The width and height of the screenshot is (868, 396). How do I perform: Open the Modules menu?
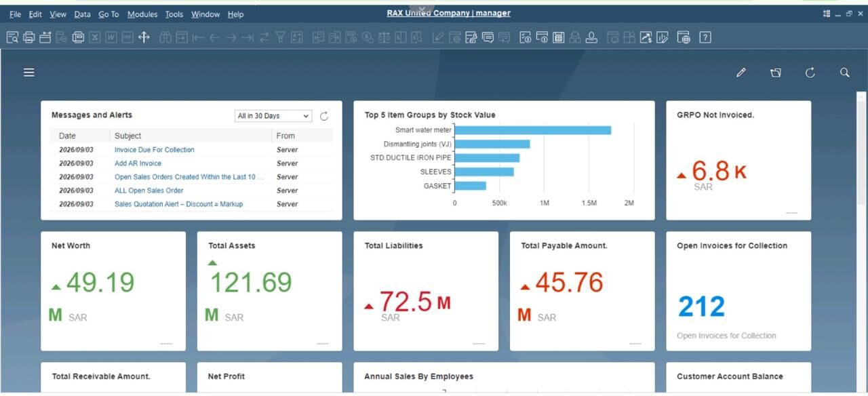click(142, 14)
